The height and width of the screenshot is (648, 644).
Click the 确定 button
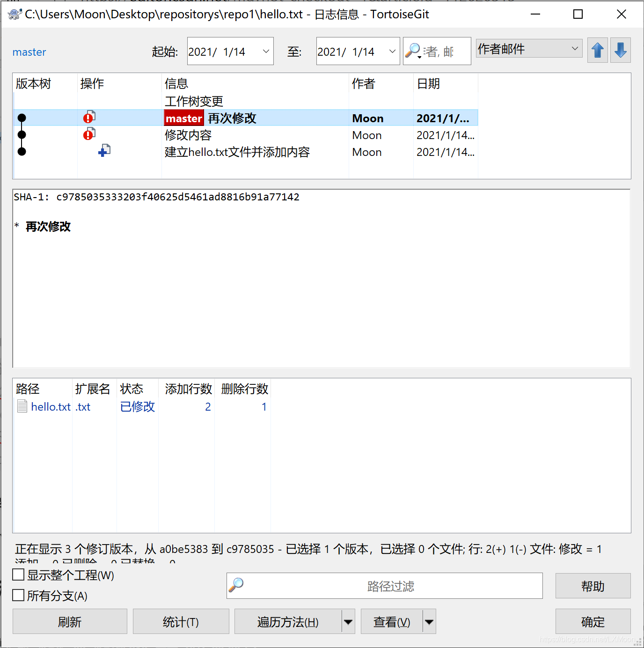593,621
